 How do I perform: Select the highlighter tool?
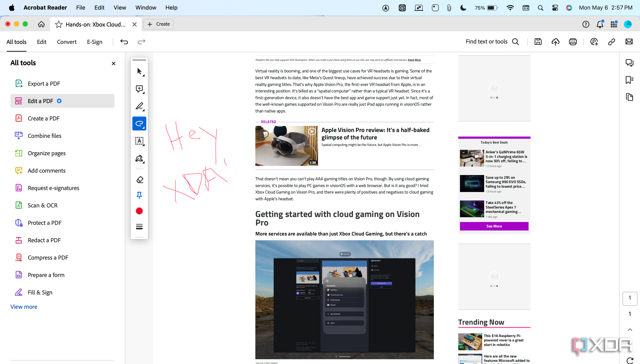pyautogui.click(x=139, y=106)
